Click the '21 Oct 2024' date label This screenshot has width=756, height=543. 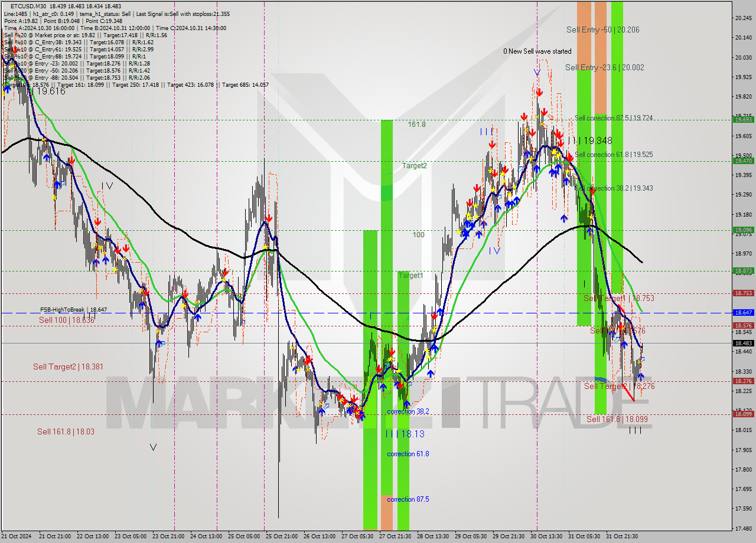[x=17, y=537]
